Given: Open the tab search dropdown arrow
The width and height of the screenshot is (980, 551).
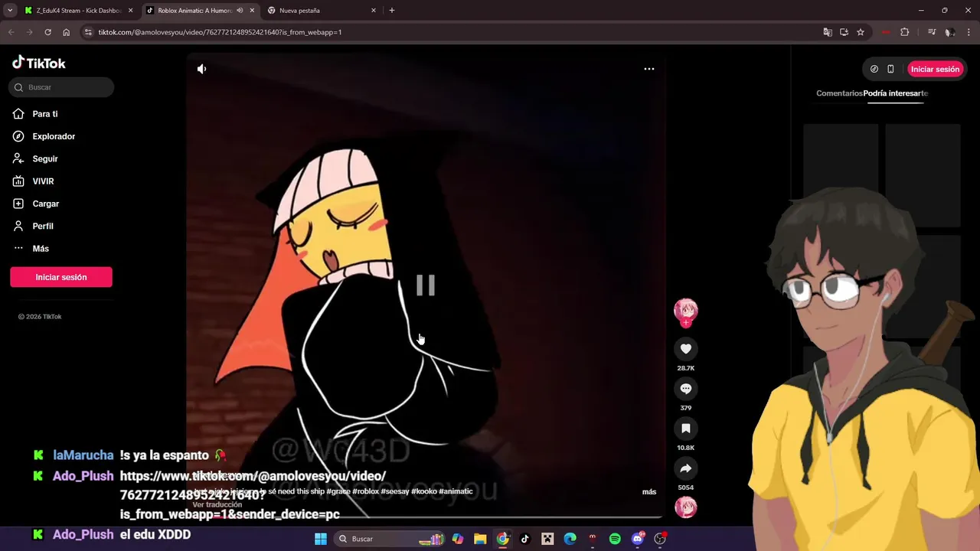Looking at the screenshot, I should point(10,11).
